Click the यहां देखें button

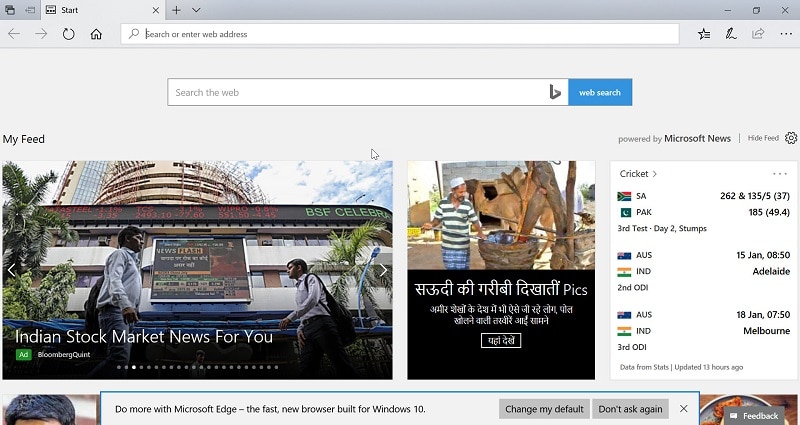click(501, 340)
